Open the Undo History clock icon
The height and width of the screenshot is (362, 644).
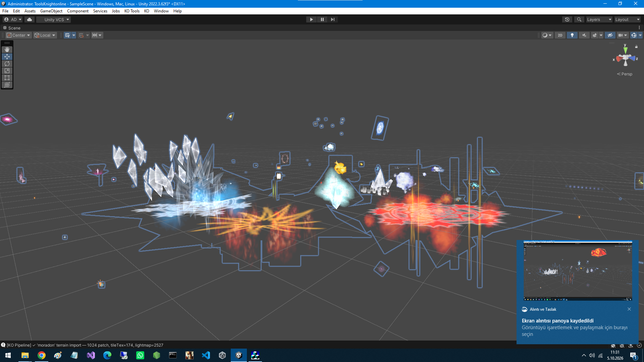click(567, 19)
